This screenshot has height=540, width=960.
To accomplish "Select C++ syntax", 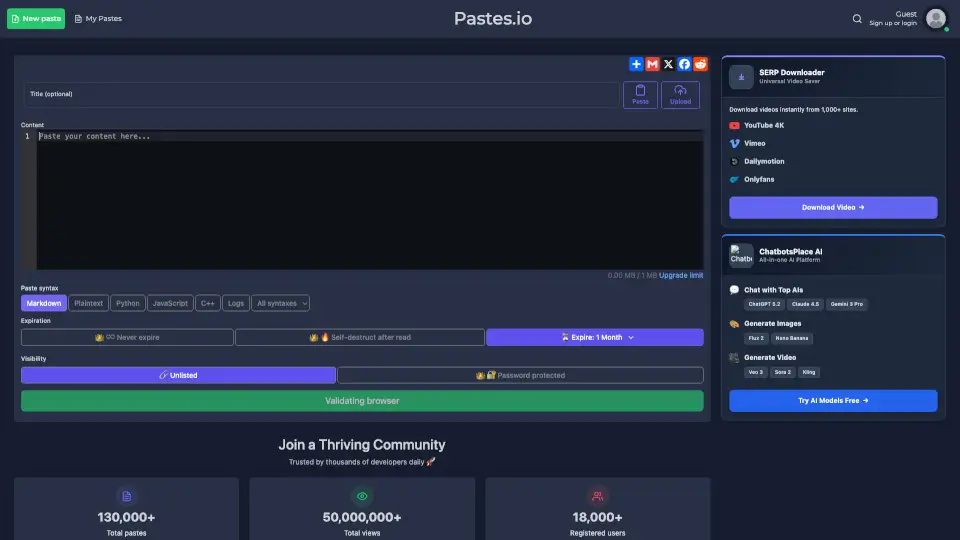I will (x=208, y=303).
